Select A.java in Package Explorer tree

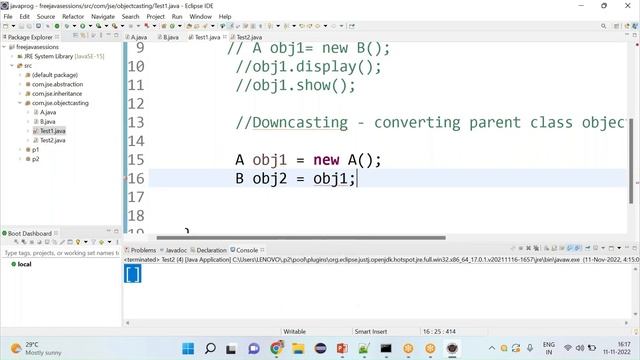48,112
